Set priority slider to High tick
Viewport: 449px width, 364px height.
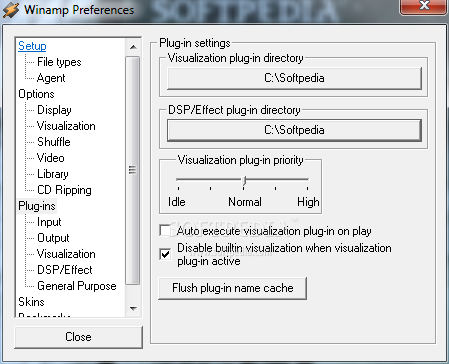point(307,188)
